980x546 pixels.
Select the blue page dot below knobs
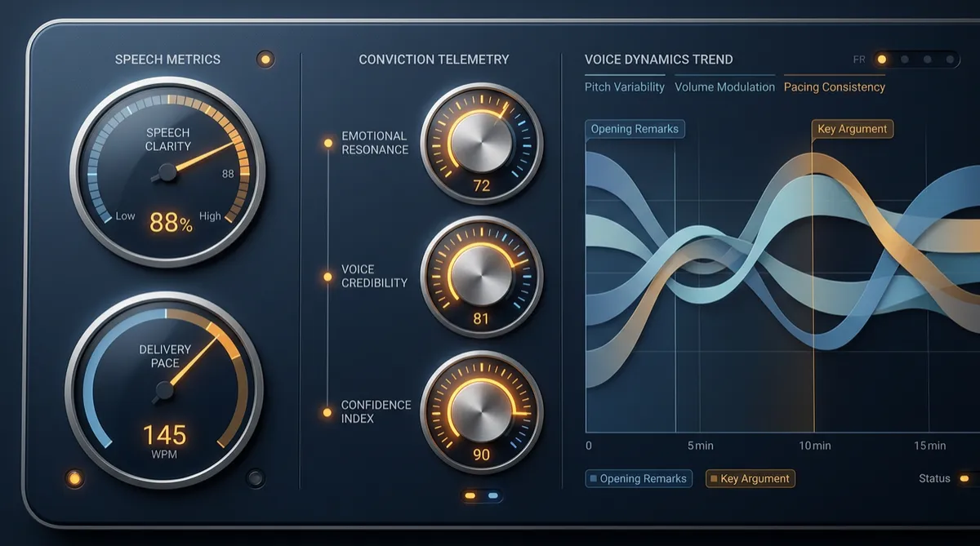[x=492, y=495]
